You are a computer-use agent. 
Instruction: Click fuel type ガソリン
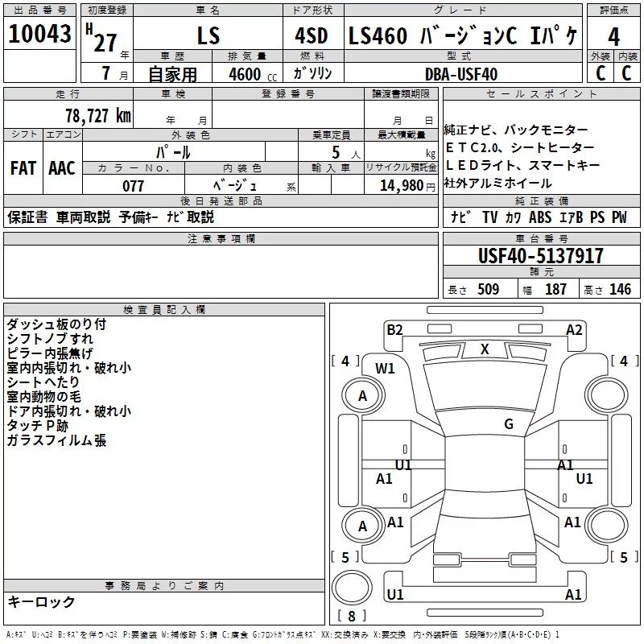(x=312, y=73)
